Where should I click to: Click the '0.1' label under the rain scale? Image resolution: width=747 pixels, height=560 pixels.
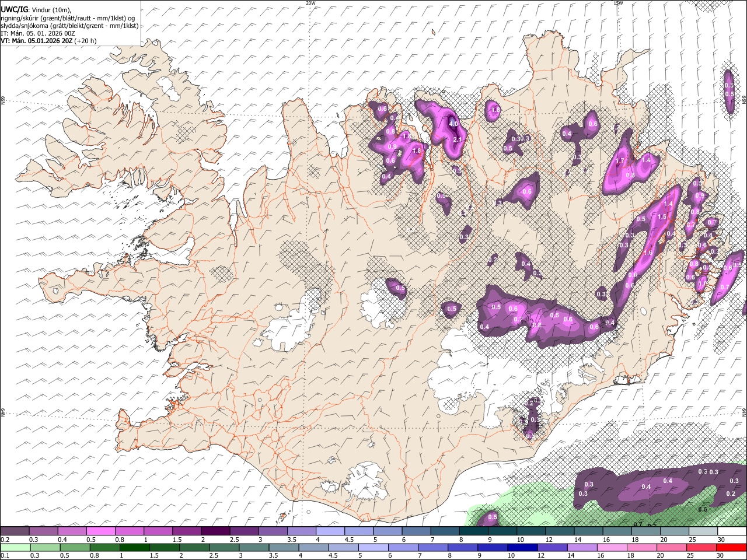pyautogui.click(x=5, y=556)
